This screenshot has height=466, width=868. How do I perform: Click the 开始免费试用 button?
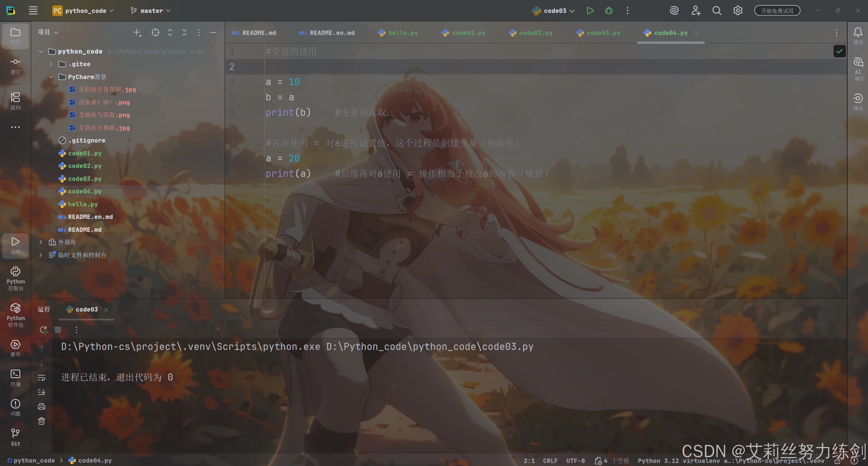[x=777, y=11]
